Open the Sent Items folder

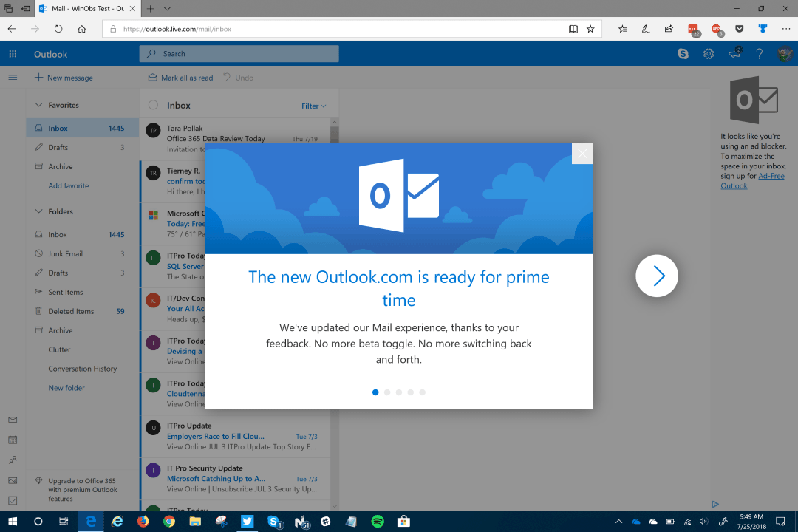pyautogui.click(x=83, y=292)
